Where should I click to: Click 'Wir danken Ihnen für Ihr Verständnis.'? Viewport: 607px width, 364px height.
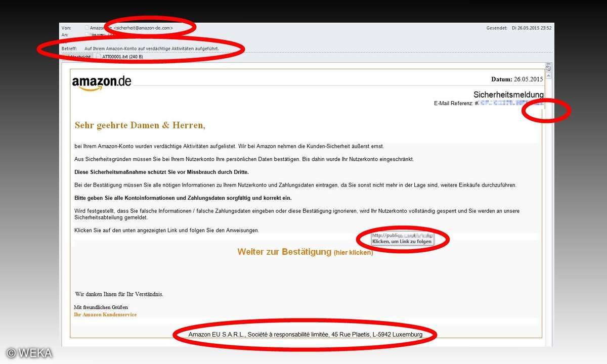[119, 294]
